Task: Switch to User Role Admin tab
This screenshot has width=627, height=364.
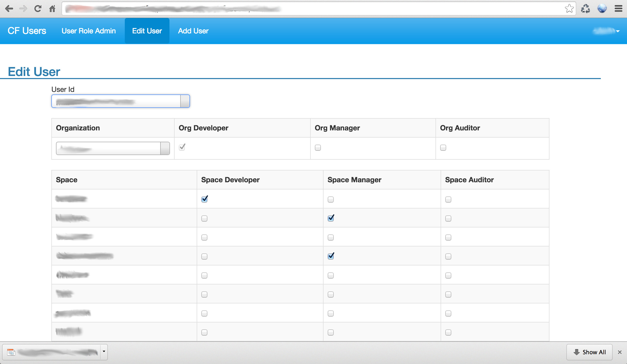Action: point(89,31)
